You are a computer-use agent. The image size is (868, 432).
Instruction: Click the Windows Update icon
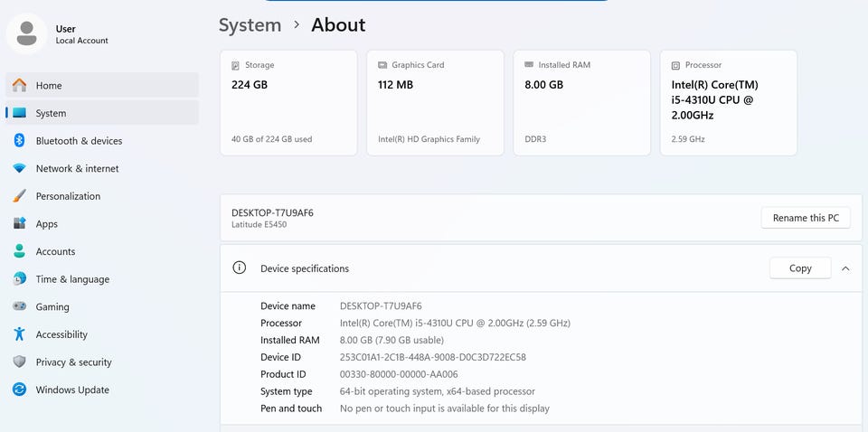[x=19, y=390]
